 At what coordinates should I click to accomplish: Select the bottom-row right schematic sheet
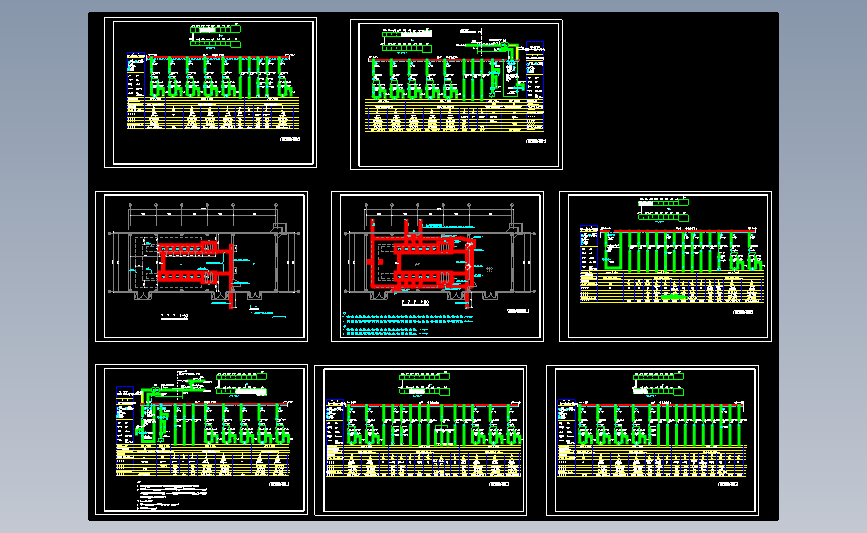point(652,440)
